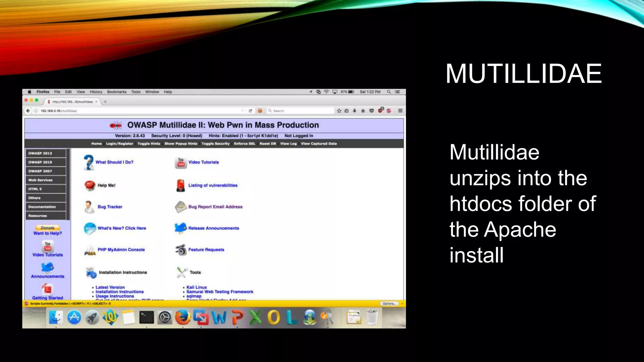Expand the Resources sidebar menu
644x362 pixels.
click(x=46, y=216)
